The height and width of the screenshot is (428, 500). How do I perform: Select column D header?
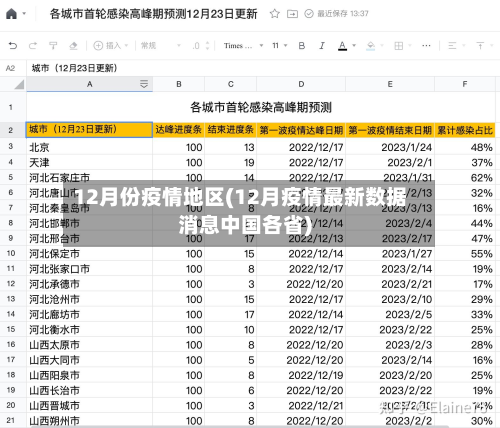coord(301,84)
